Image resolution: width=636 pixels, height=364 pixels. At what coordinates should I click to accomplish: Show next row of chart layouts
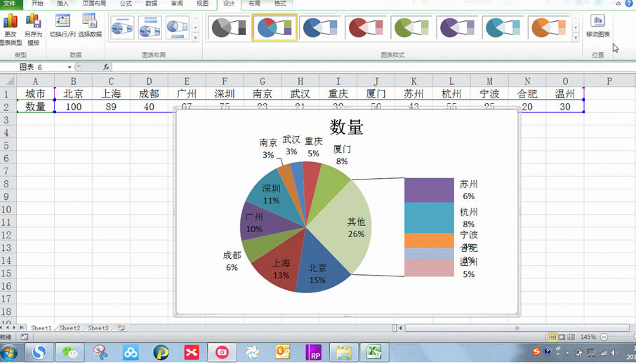tap(196, 27)
